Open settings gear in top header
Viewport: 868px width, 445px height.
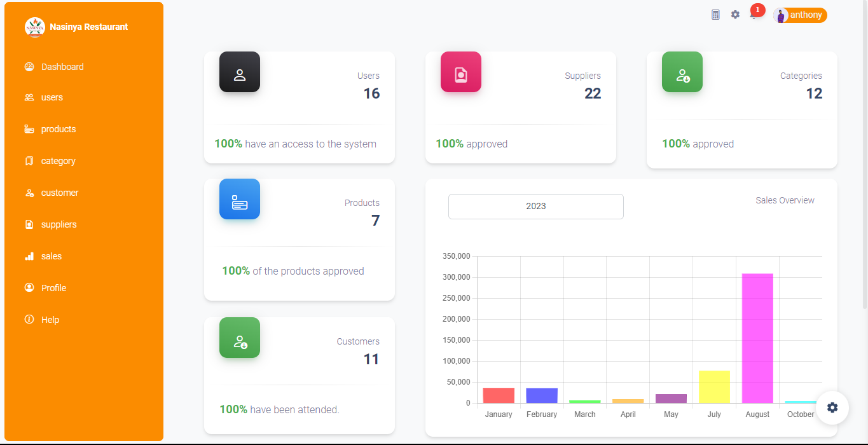coord(735,15)
